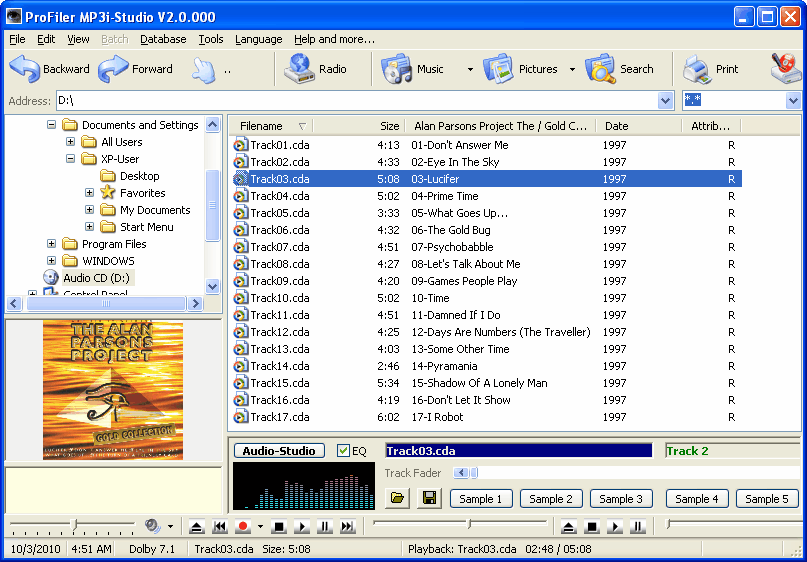Click the folder tree's horizontal scroll-right arrow
The height and width of the screenshot is (562, 807).
(195, 304)
